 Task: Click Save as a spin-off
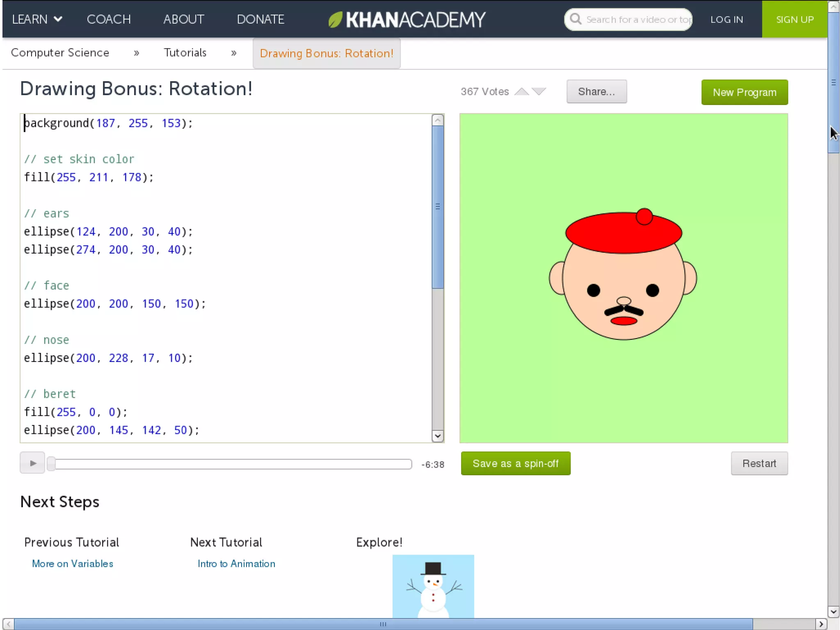click(515, 463)
